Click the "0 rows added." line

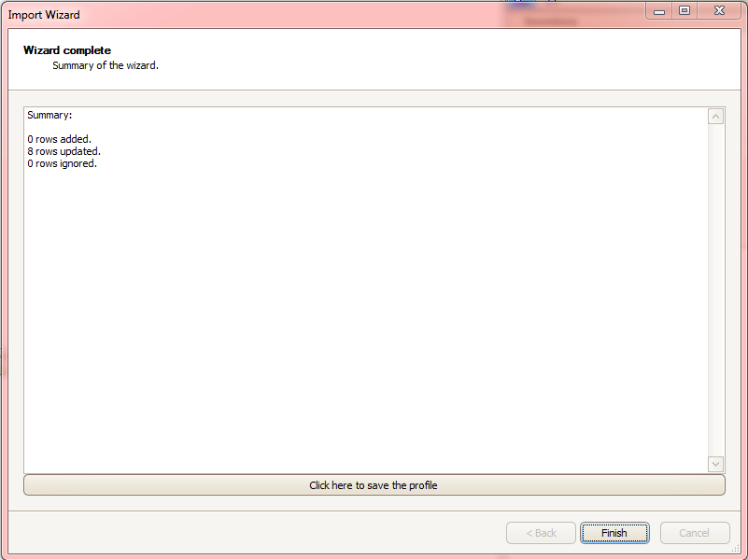point(59,139)
